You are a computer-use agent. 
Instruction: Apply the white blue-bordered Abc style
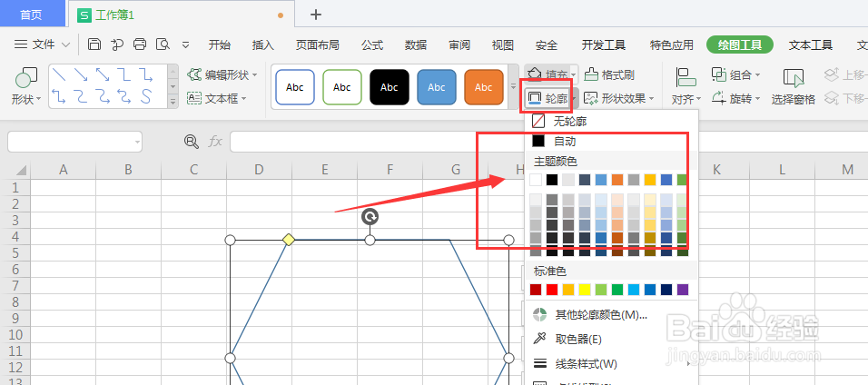[x=294, y=87]
